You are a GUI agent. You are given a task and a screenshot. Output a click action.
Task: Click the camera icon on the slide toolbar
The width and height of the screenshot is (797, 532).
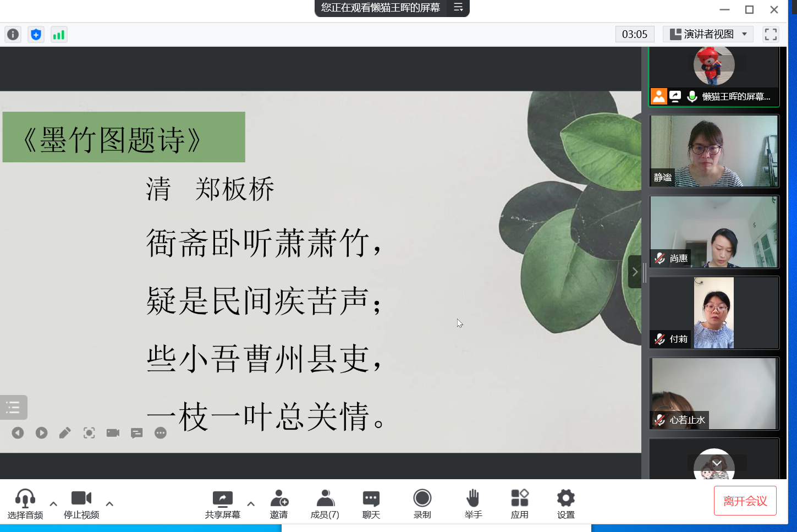(113, 433)
